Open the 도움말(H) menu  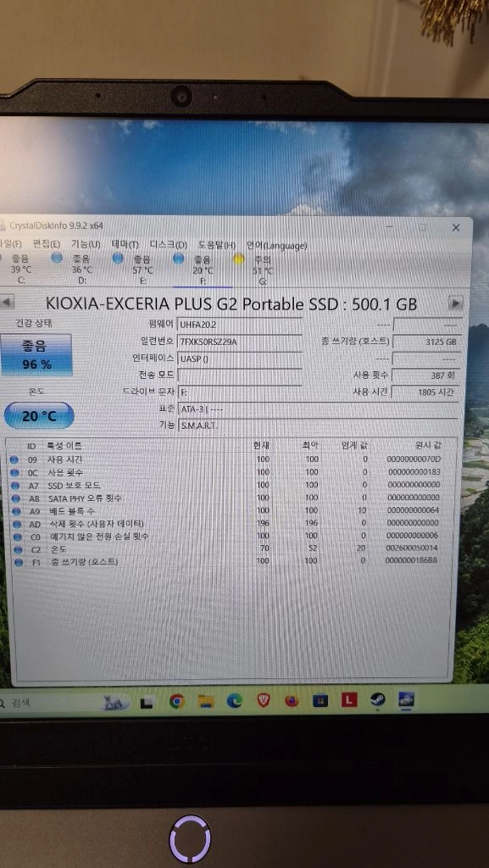(x=217, y=245)
